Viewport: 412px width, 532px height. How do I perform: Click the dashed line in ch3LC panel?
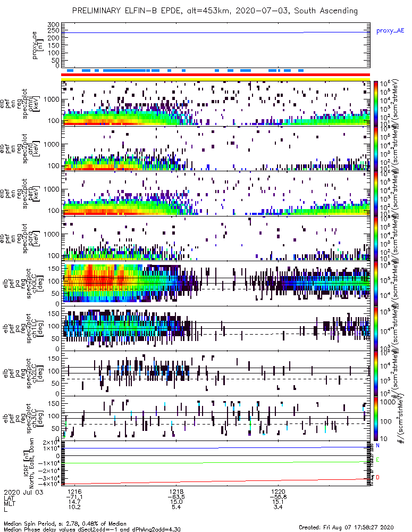pyautogui.click(x=215, y=424)
